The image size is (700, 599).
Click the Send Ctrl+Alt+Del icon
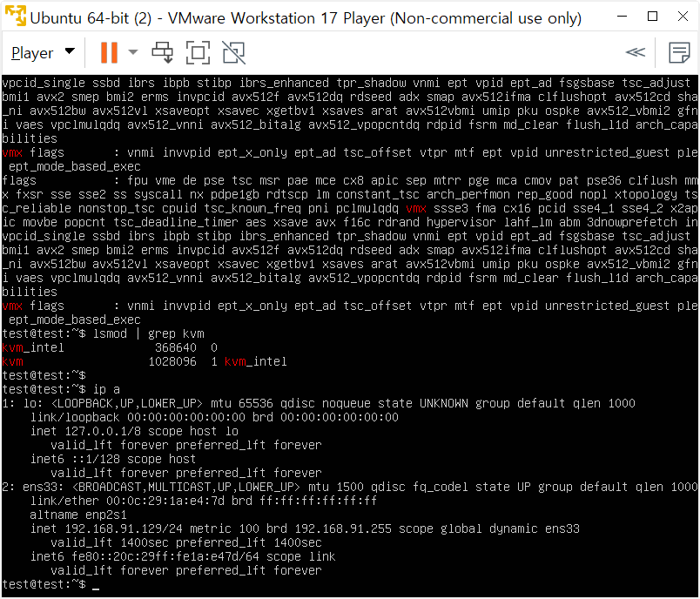pyautogui.click(x=163, y=52)
